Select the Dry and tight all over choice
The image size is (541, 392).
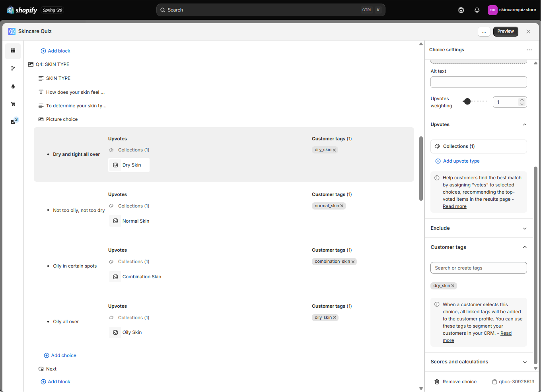[76, 154]
